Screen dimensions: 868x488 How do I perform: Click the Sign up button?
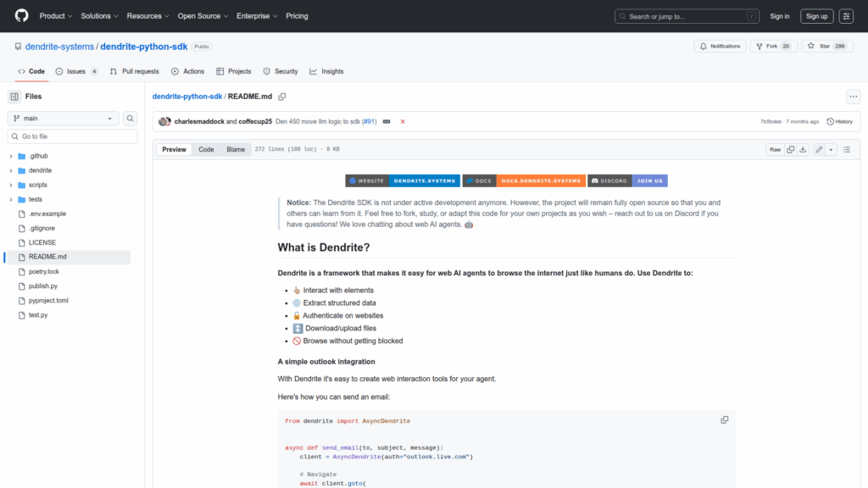click(x=817, y=16)
